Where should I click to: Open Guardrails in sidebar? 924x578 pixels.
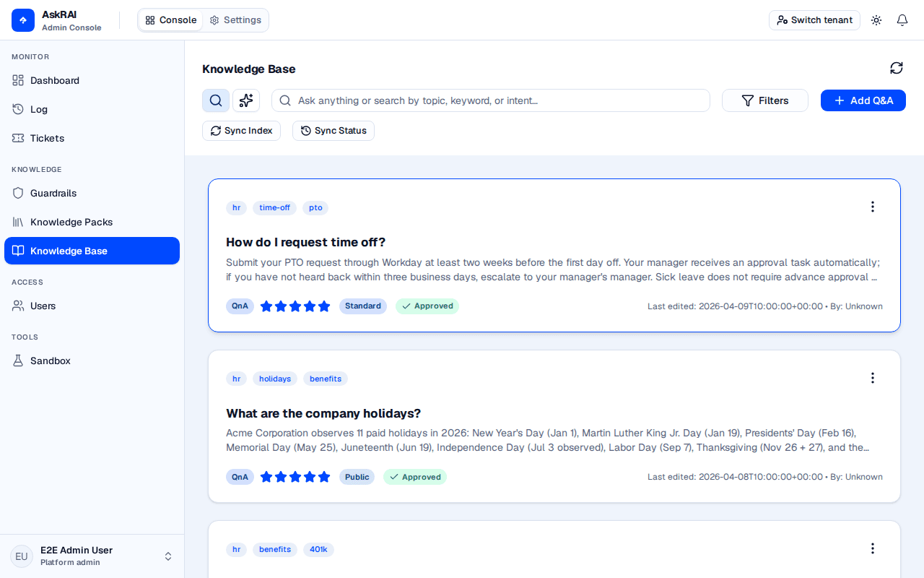click(92, 193)
